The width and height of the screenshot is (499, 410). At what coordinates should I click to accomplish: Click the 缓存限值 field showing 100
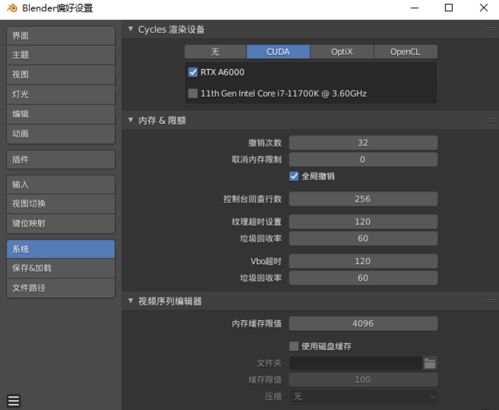[363, 380]
